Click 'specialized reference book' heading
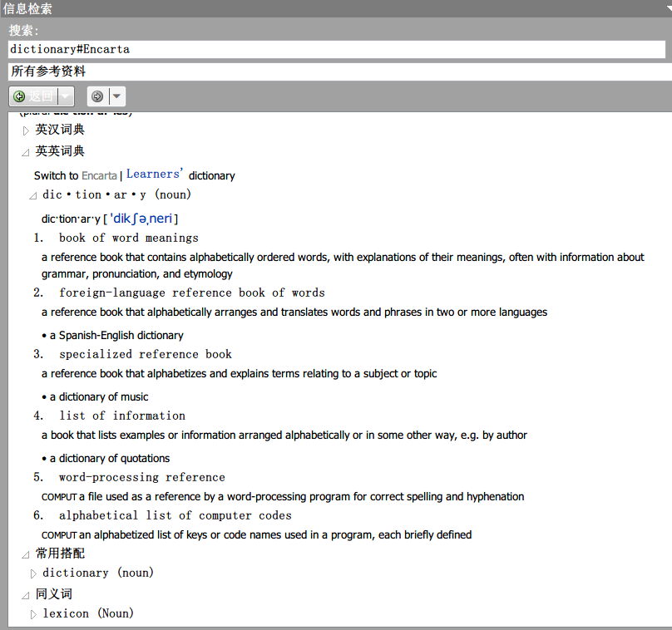 coord(146,355)
